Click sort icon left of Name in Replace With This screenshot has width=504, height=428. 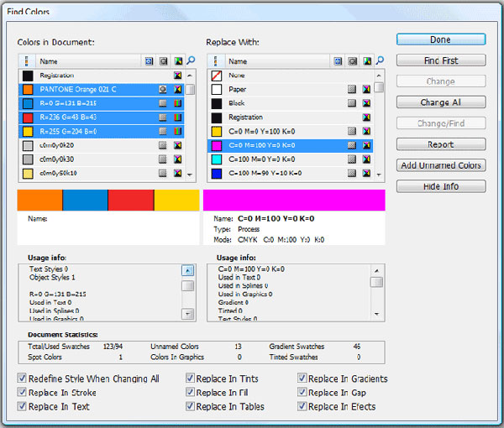click(215, 61)
